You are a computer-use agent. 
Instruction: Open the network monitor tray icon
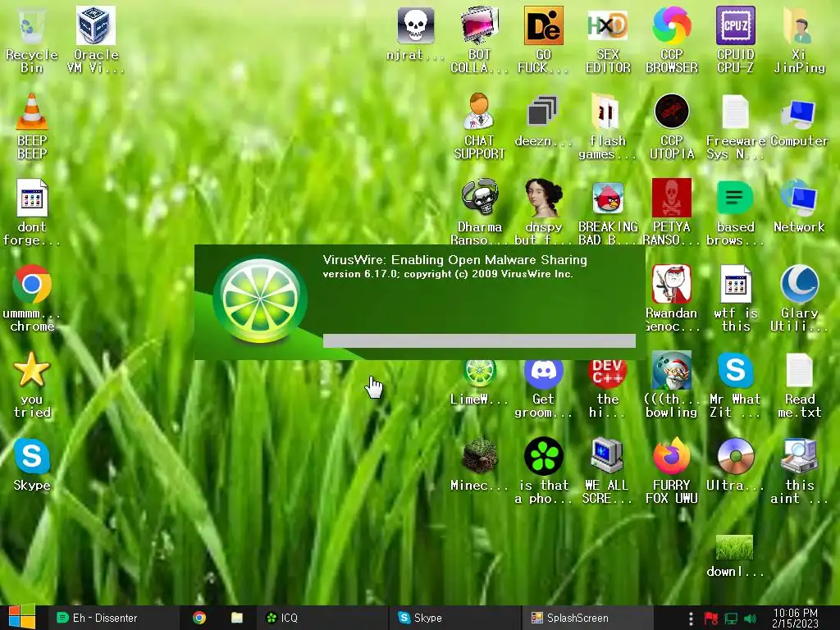click(x=731, y=619)
